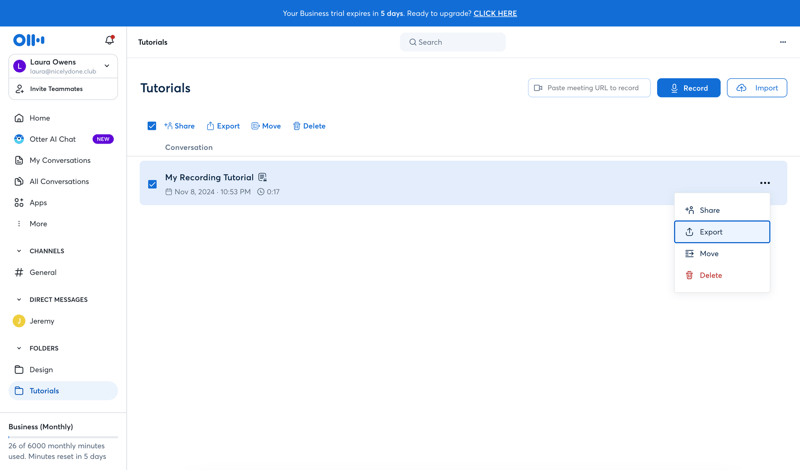The height and width of the screenshot is (470, 800).
Task: Click the monthly minutes usage progress bar
Action: pos(63,437)
